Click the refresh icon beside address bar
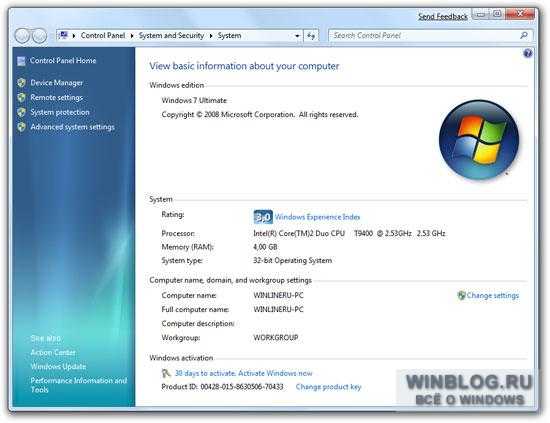Image resolution: width=550 pixels, height=423 pixels. 311,35
